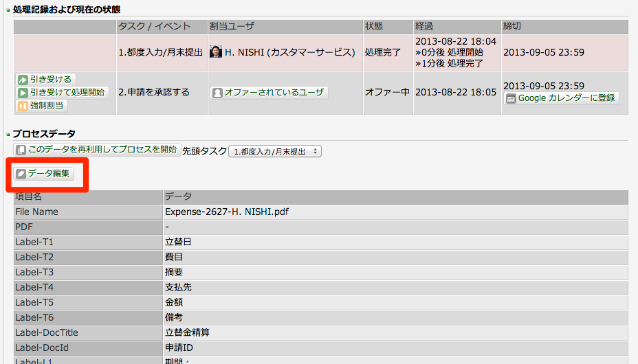
Task: Click このデータを再利用してプロセスを開始 button
Action: [97, 150]
